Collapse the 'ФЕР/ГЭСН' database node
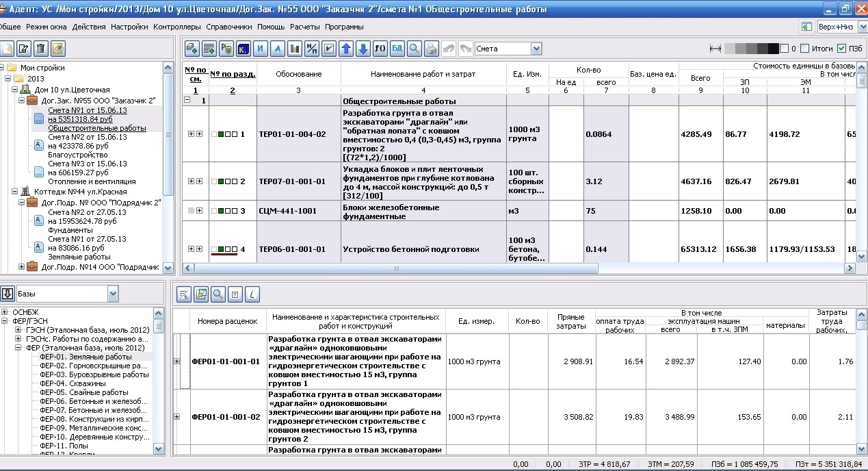 [x=5, y=321]
